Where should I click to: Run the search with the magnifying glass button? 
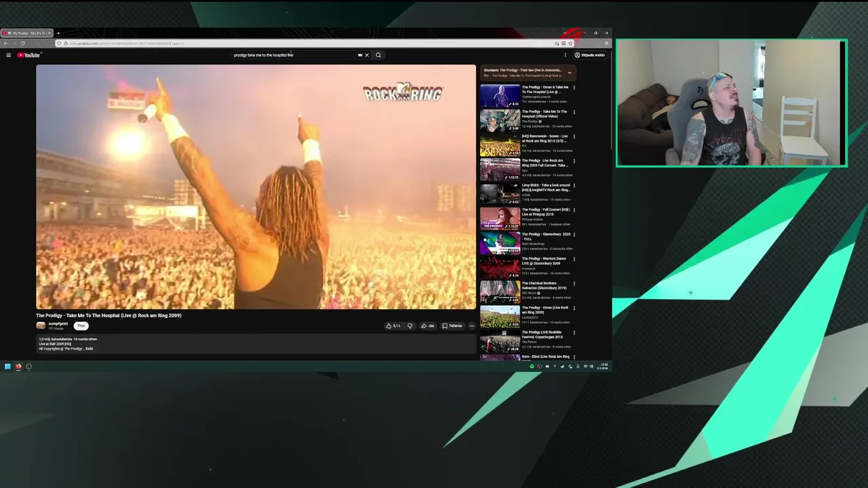[378, 55]
